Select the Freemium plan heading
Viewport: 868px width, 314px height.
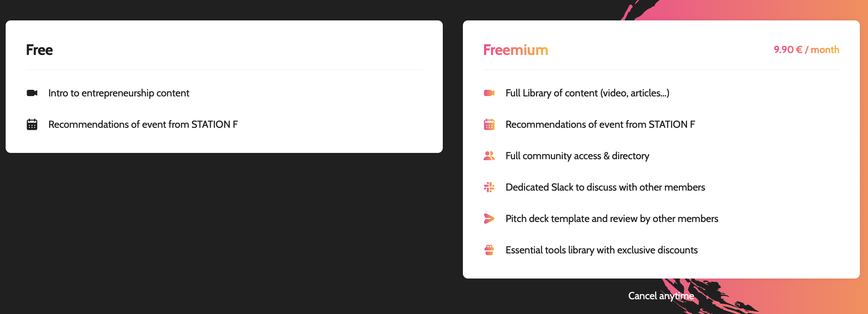516,50
